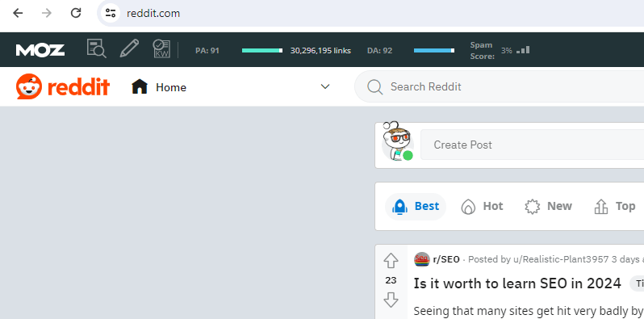Click the New starburst icon
This screenshot has width=644, height=319.
(533, 207)
